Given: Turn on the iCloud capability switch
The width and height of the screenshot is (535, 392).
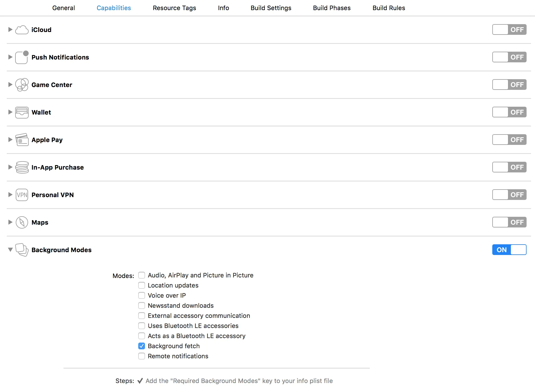Looking at the screenshot, I should coord(509,29).
